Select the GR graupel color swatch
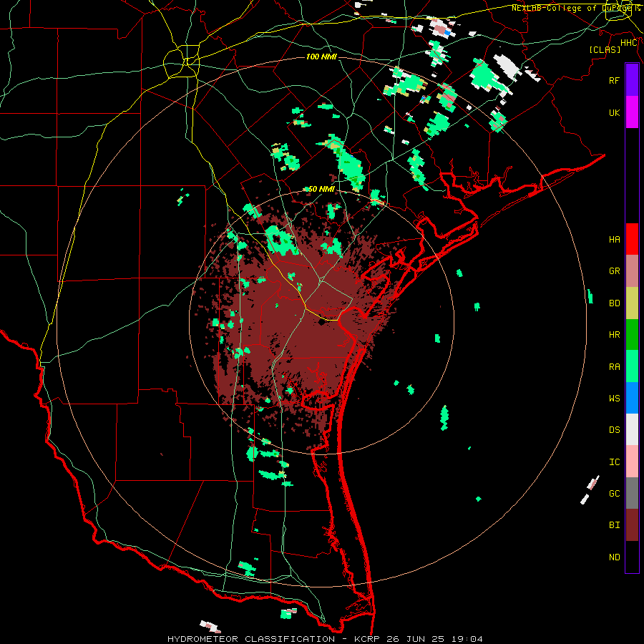The image size is (644, 644). coord(632,270)
